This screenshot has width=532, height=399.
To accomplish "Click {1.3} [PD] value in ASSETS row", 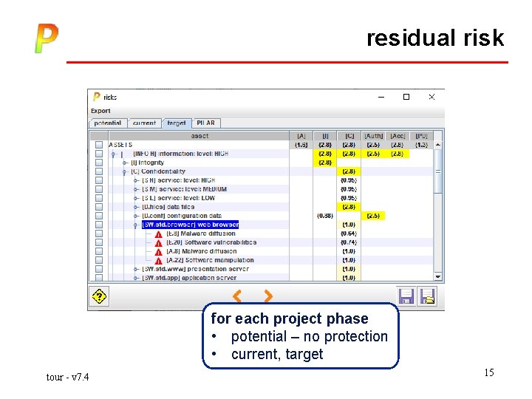I will tap(421, 145).
